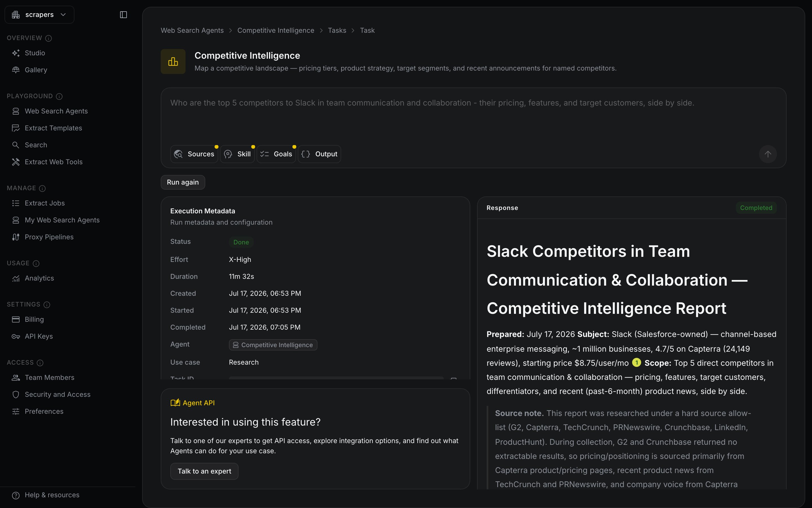This screenshot has height=508, width=812.
Task: Click the Completed response badge
Action: [x=756, y=208]
